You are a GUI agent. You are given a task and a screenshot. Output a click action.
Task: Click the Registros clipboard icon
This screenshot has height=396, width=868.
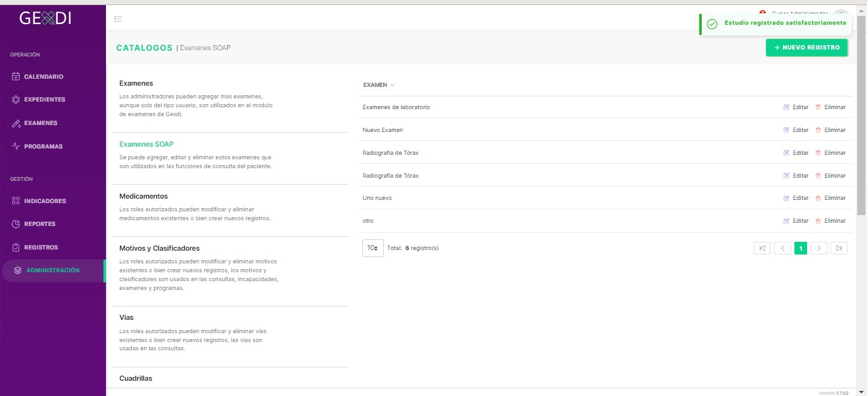(x=16, y=247)
